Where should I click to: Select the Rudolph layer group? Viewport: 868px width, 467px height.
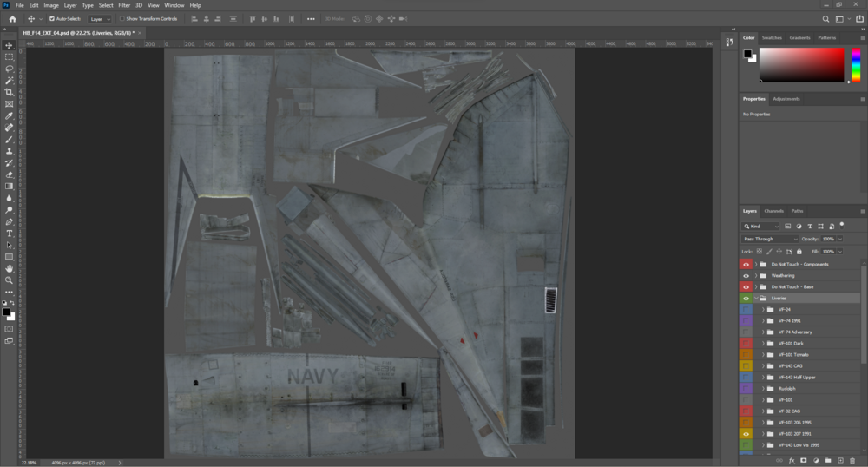pyautogui.click(x=788, y=389)
